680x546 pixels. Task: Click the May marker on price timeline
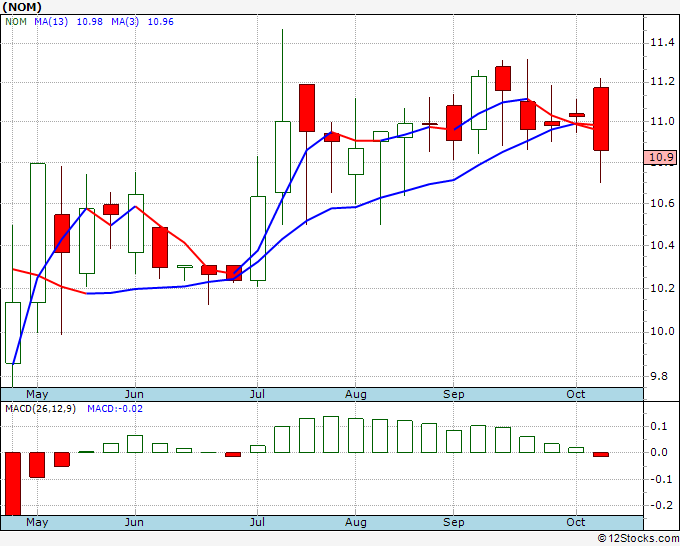(37, 394)
